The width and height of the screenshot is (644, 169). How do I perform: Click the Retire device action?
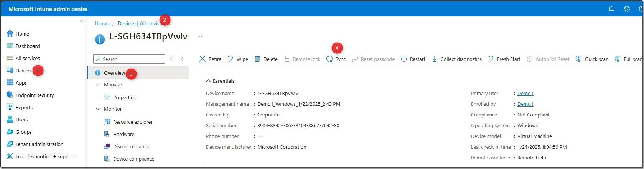pos(210,59)
